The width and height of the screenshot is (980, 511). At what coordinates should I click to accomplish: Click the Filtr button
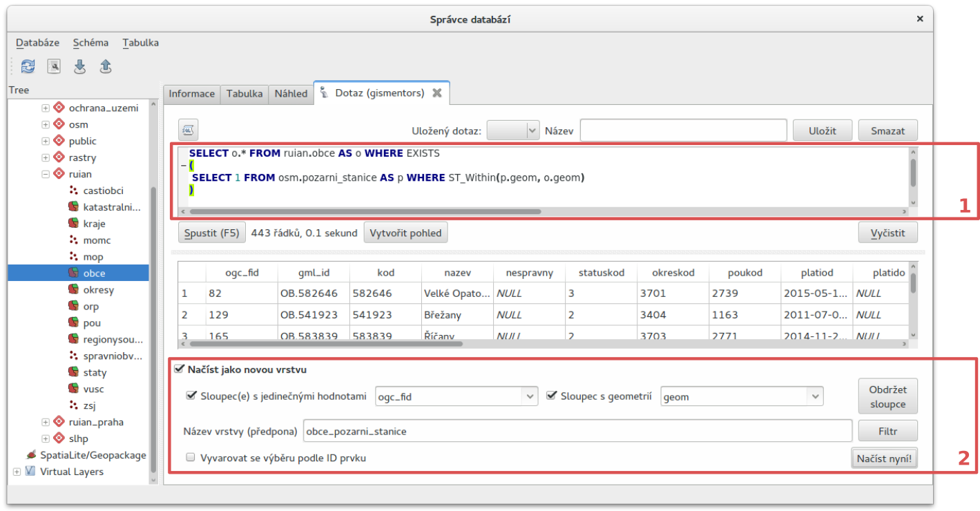click(888, 431)
